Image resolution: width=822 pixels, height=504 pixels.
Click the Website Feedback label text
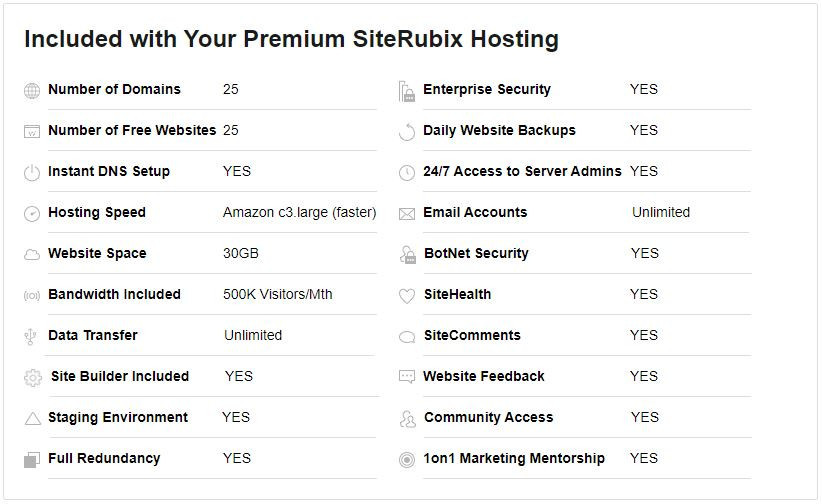click(484, 376)
